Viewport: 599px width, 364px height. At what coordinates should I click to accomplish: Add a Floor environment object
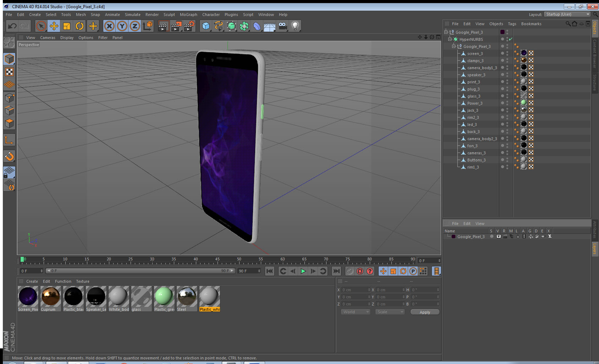point(270,26)
